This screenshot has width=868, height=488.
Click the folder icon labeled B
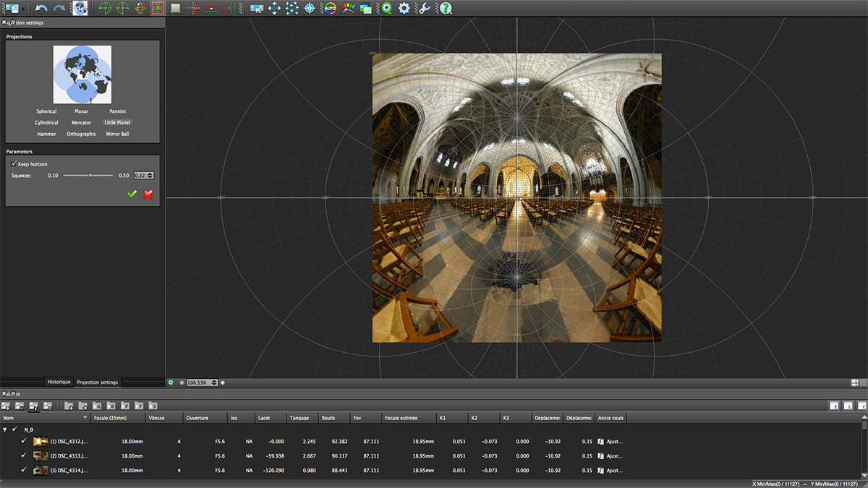(x=111, y=406)
